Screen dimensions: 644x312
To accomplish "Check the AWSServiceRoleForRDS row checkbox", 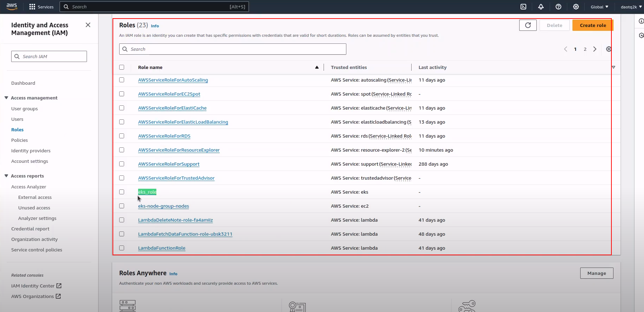I will point(122,136).
